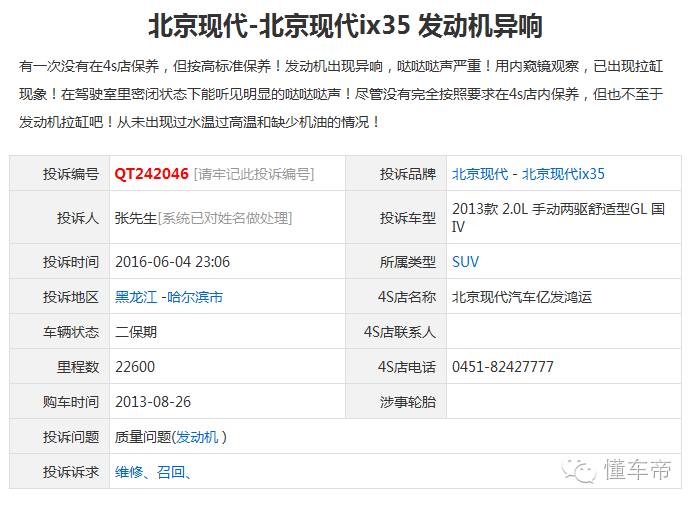Select 4S store phone 0451-82427777

[x=503, y=367]
